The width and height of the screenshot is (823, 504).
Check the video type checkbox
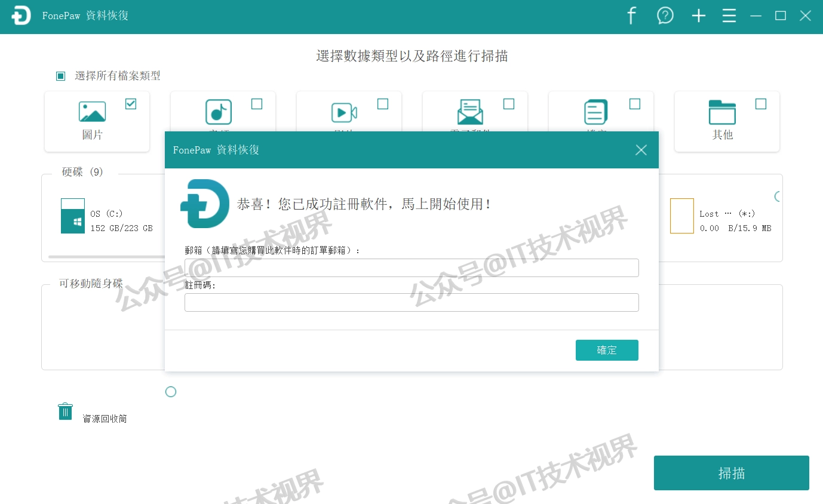click(x=383, y=104)
